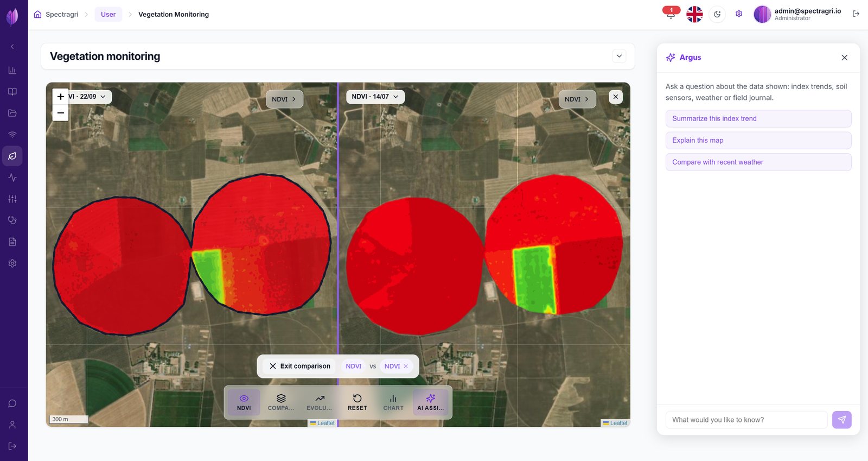Open notifications bell with red badge
Screen dimensions: 868x461
pos(671,14)
